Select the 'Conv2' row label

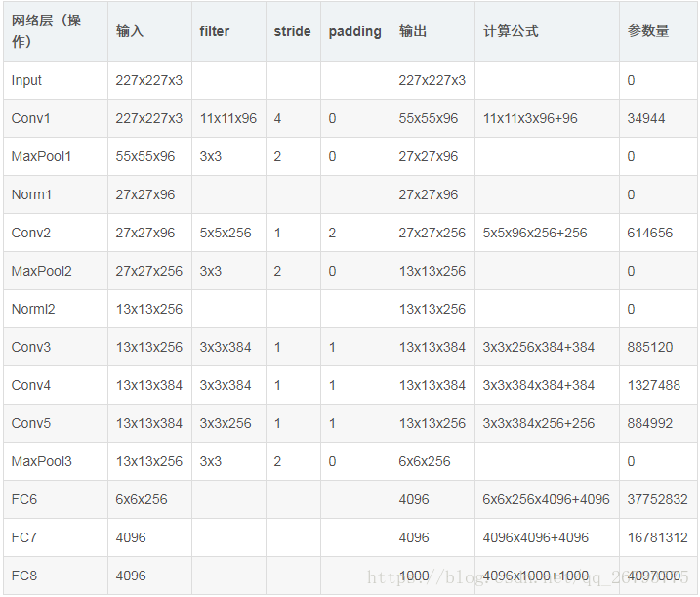[x=31, y=233]
